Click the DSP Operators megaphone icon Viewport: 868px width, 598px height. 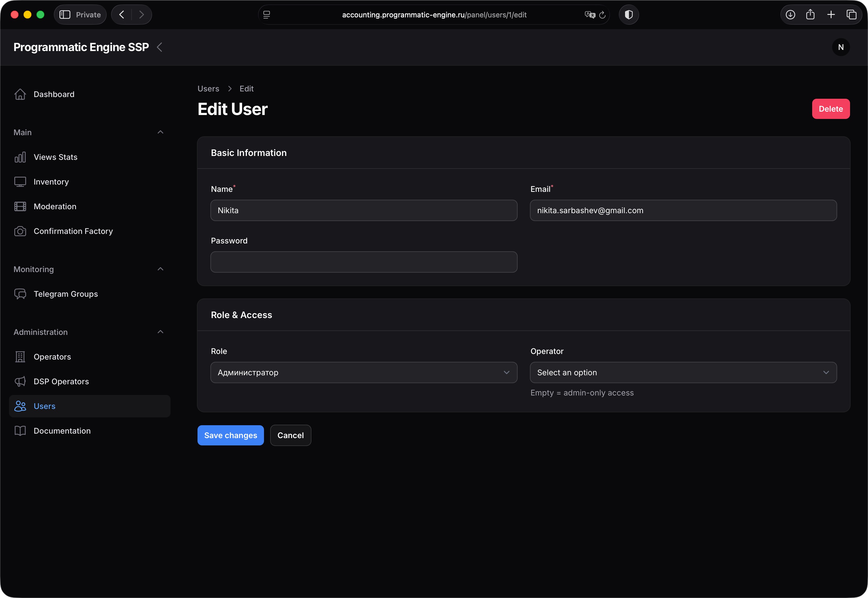(x=20, y=381)
